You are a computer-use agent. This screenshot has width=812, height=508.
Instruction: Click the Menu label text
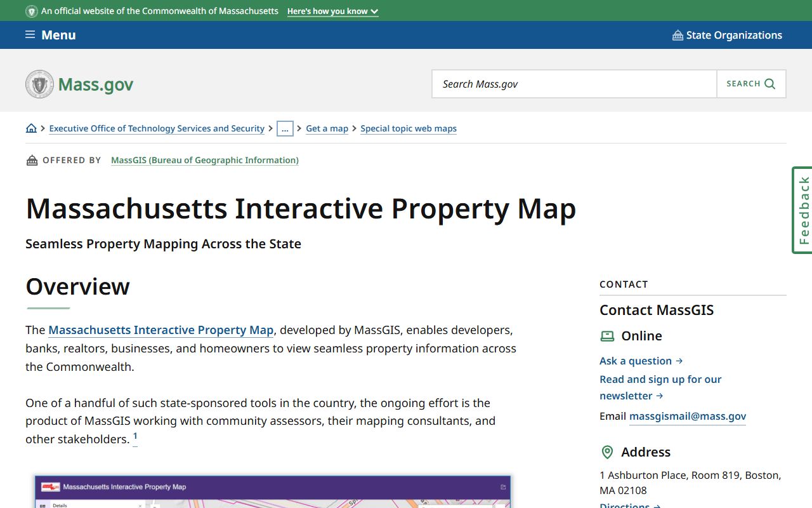58,35
